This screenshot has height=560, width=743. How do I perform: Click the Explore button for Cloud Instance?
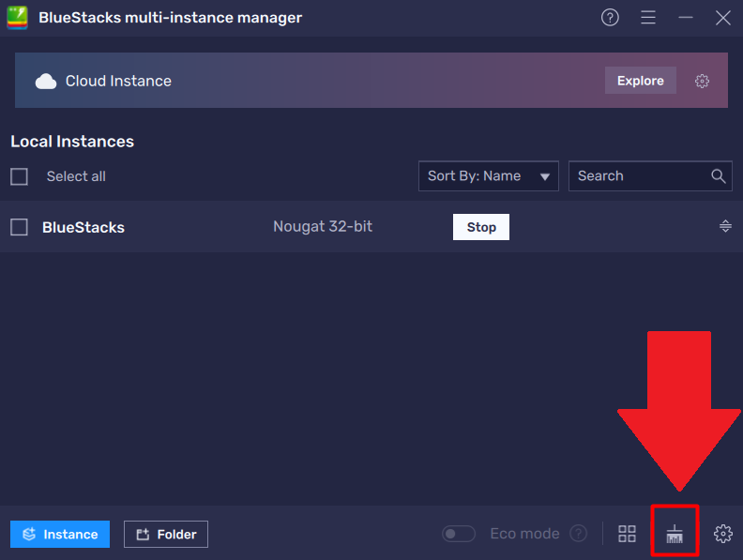click(640, 81)
